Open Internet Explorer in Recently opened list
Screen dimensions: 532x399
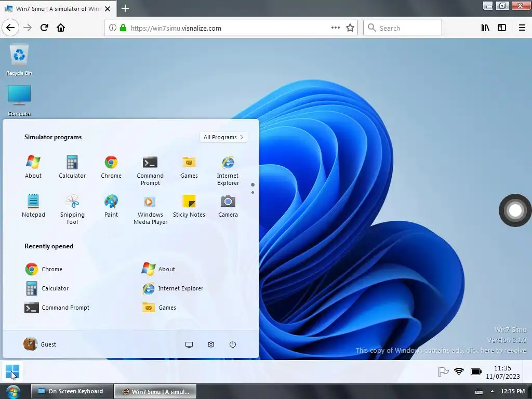172,288
